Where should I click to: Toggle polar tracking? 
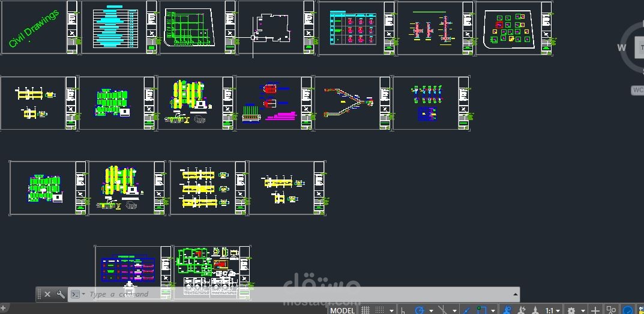click(x=420, y=310)
